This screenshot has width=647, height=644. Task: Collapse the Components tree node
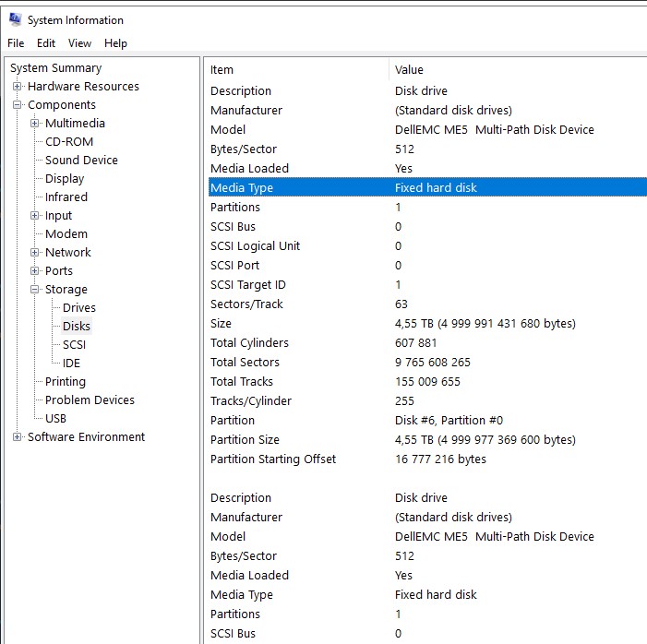coord(17,105)
